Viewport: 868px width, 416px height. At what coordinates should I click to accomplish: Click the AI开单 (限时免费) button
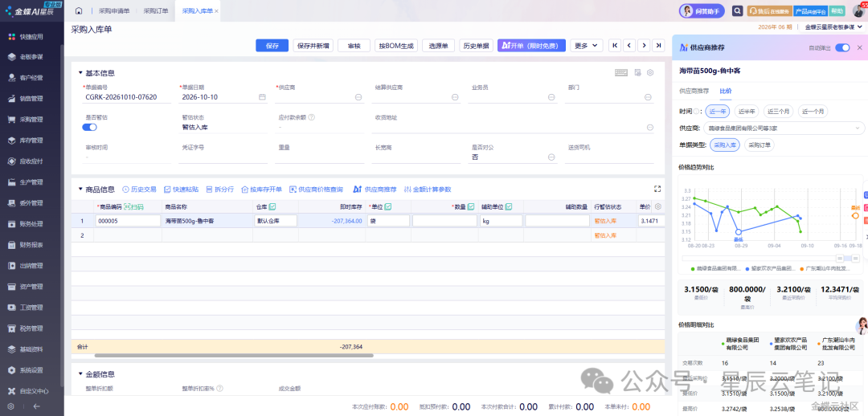pyautogui.click(x=531, y=45)
